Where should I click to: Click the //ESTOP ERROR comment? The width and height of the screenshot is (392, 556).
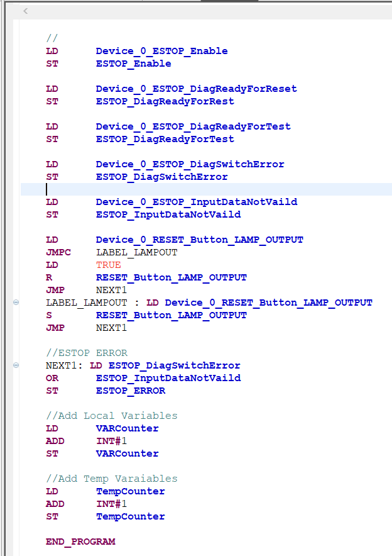pos(87,353)
